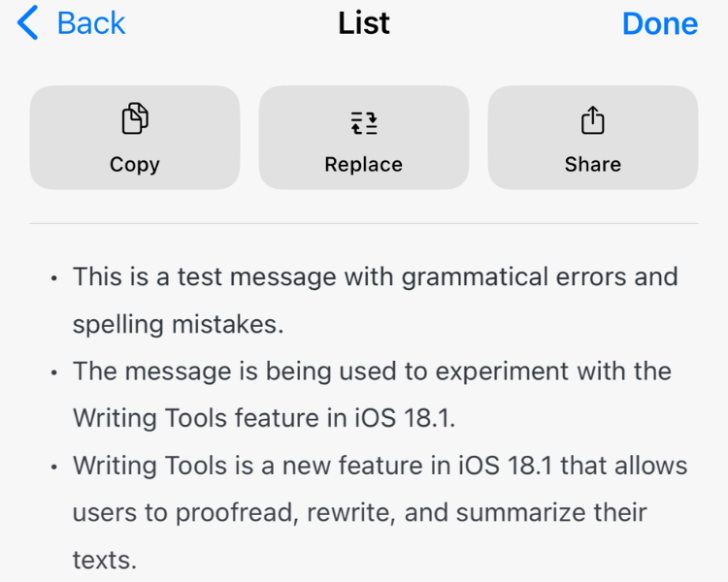Click the final word 'texts.'
This screenshot has height=582, width=728.
[x=105, y=560]
